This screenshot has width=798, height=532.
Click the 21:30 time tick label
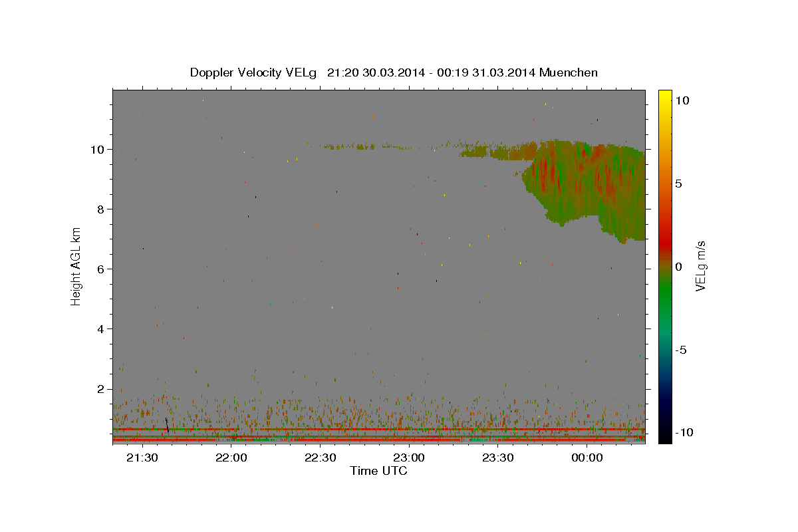(x=142, y=458)
